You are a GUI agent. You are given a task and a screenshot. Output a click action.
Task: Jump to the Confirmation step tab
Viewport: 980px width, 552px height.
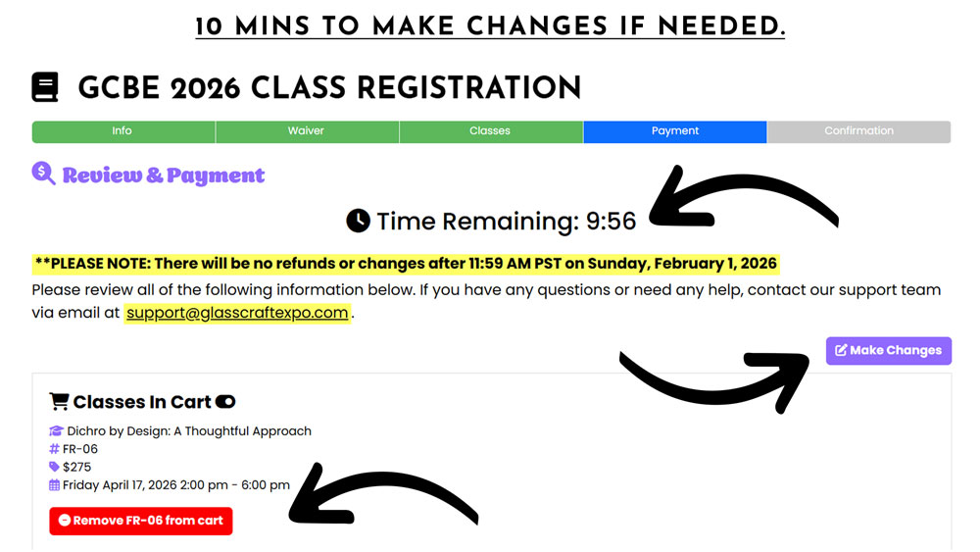(x=858, y=131)
